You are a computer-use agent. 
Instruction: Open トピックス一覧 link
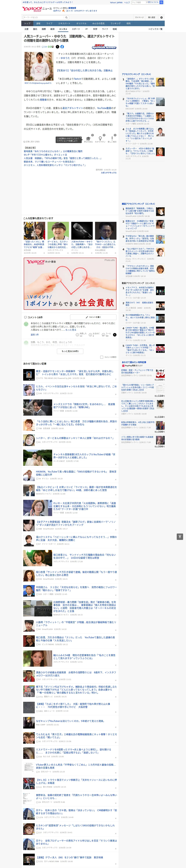(155, 29)
